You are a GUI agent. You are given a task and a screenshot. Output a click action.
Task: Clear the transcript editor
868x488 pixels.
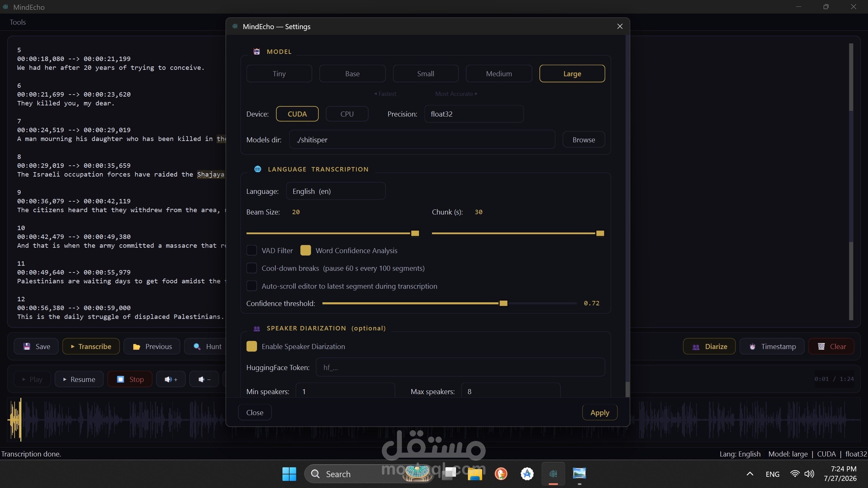coord(831,346)
